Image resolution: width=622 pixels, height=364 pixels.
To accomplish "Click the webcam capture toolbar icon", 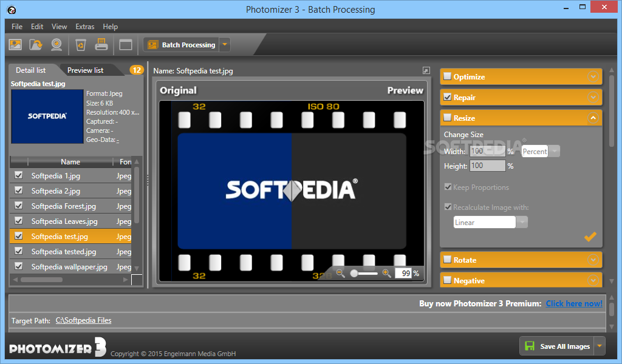I will pyautogui.click(x=56, y=45).
